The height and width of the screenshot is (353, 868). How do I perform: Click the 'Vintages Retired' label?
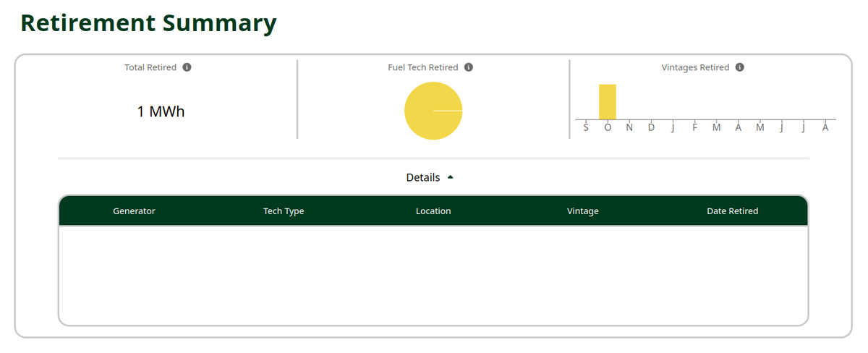tap(695, 67)
